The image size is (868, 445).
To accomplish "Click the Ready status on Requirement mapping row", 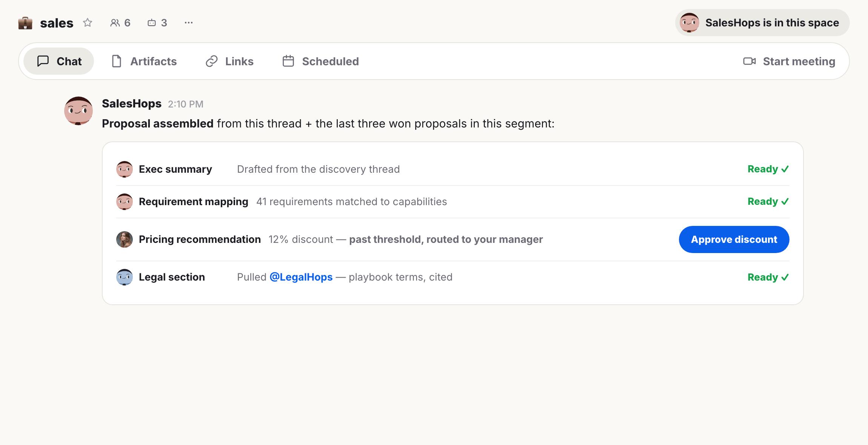I will [x=768, y=201].
